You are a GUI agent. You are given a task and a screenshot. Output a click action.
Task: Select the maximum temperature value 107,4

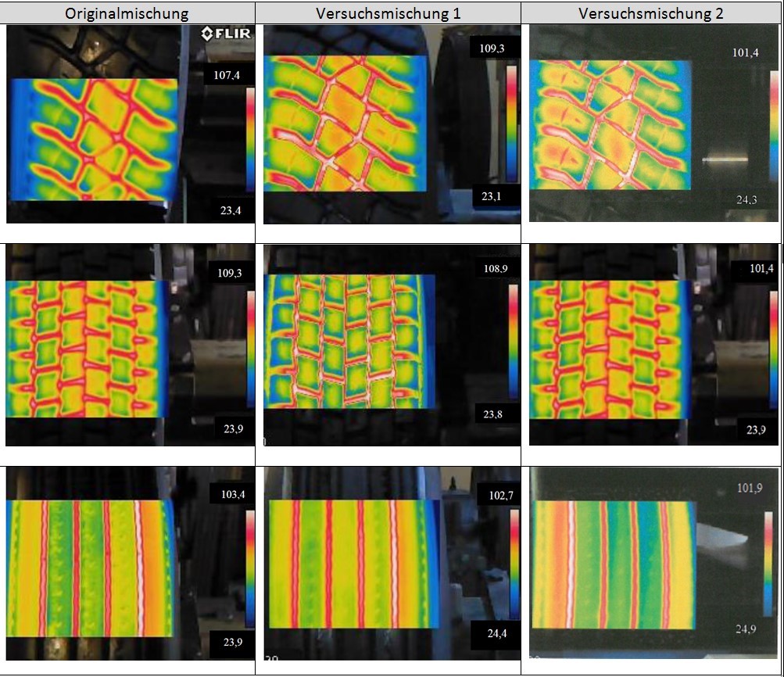(227, 75)
